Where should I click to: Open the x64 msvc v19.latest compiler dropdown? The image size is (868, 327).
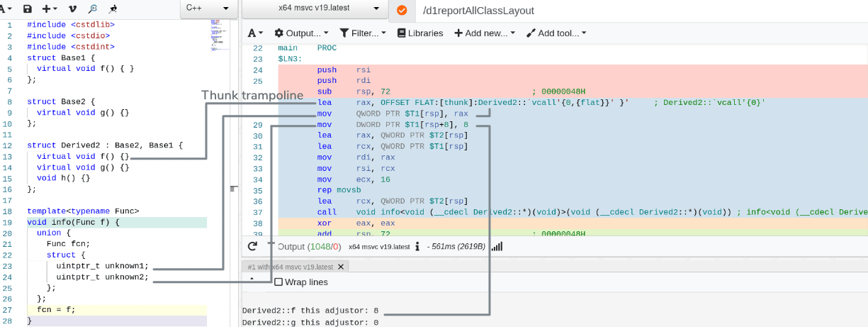[x=315, y=9]
